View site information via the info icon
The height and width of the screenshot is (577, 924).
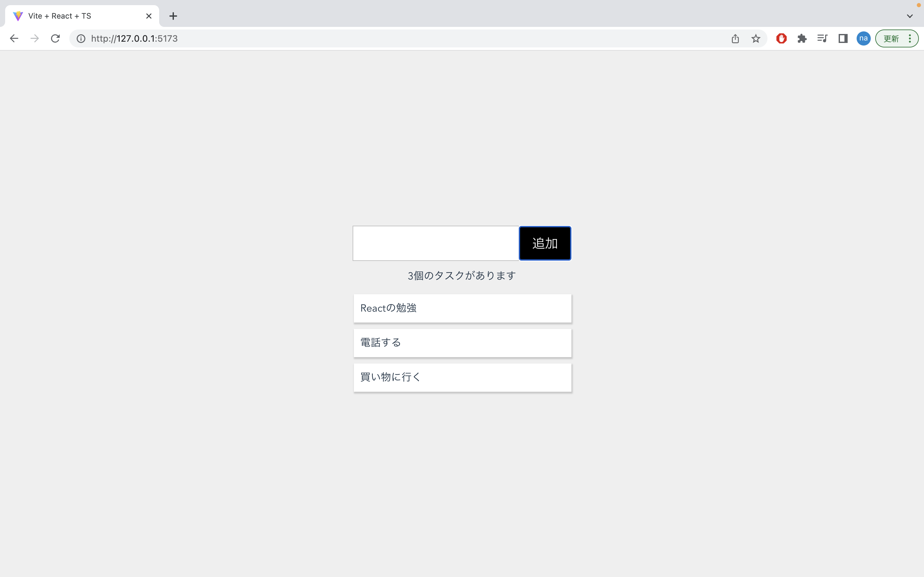pyautogui.click(x=80, y=38)
